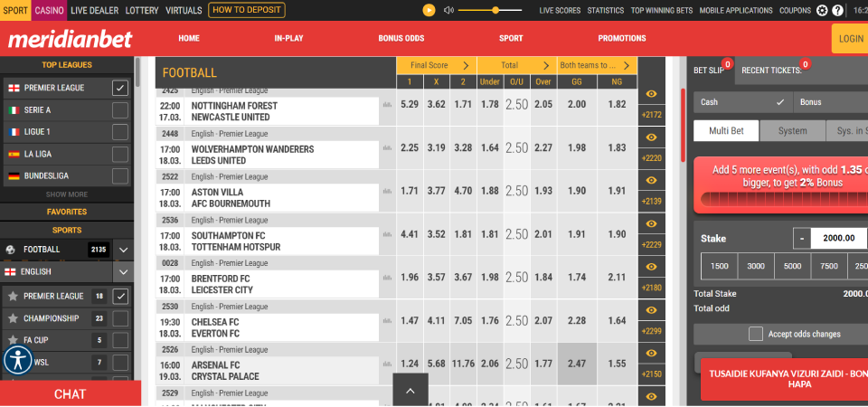The width and height of the screenshot is (868, 407).
Task: Click How to Deposit button
Action: pos(246,10)
